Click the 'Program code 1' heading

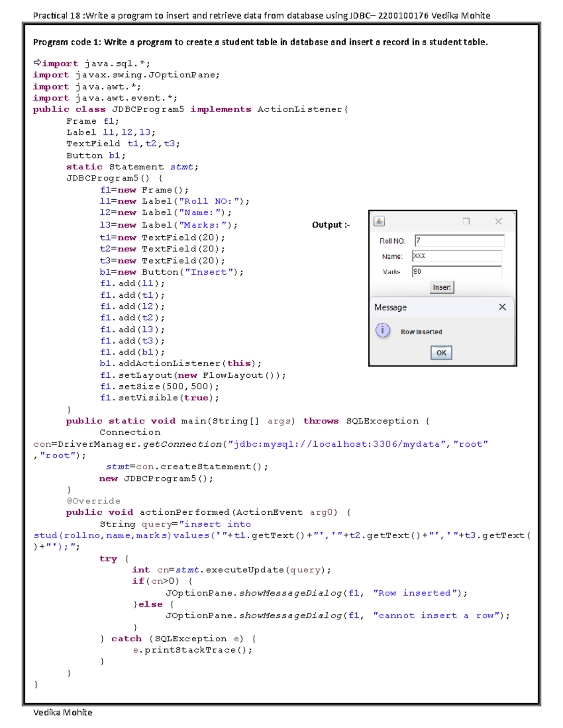point(260,42)
